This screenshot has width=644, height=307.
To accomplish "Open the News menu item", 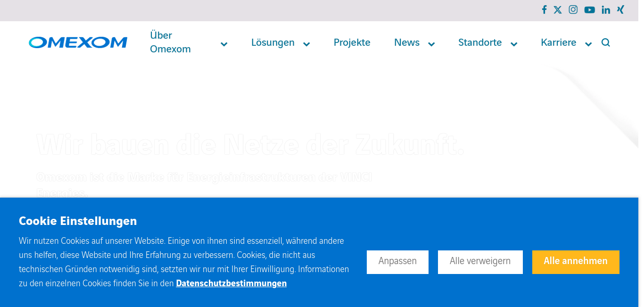I will pos(407,42).
